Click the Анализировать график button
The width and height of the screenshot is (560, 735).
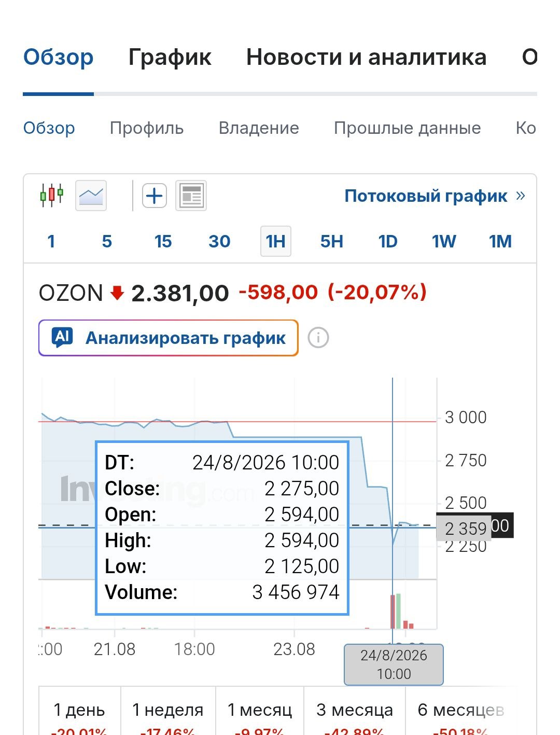click(x=169, y=338)
